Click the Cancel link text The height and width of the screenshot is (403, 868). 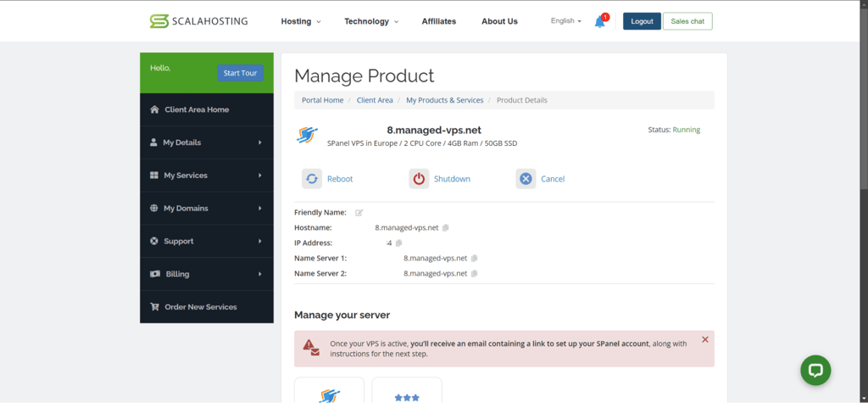click(553, 179)
